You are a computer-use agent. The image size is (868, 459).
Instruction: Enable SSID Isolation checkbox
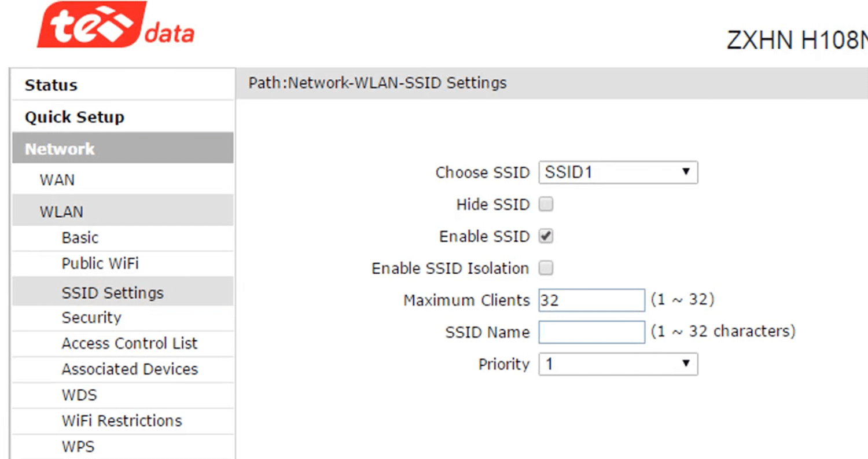(546, 268)
